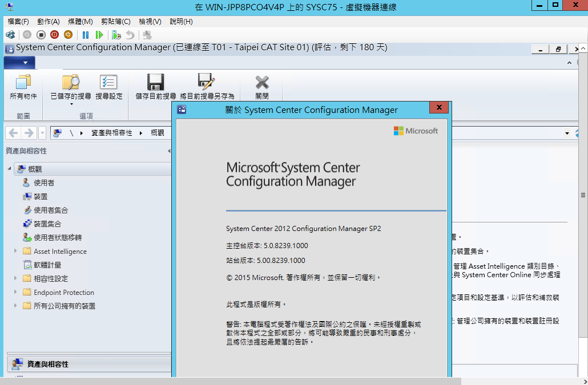
Task: Click the grayed-out Start VM toolbar icon
Action: pos(27,35)
